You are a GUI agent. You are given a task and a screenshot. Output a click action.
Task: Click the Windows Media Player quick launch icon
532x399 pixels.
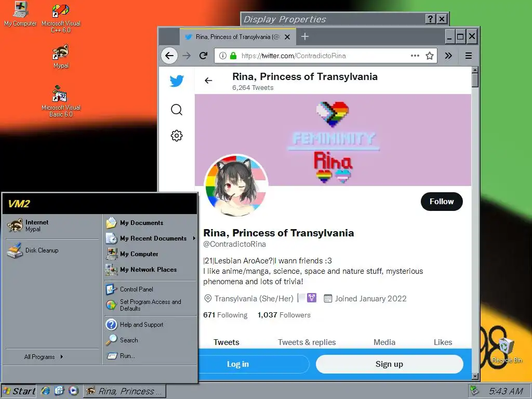(x=73, y=391)
